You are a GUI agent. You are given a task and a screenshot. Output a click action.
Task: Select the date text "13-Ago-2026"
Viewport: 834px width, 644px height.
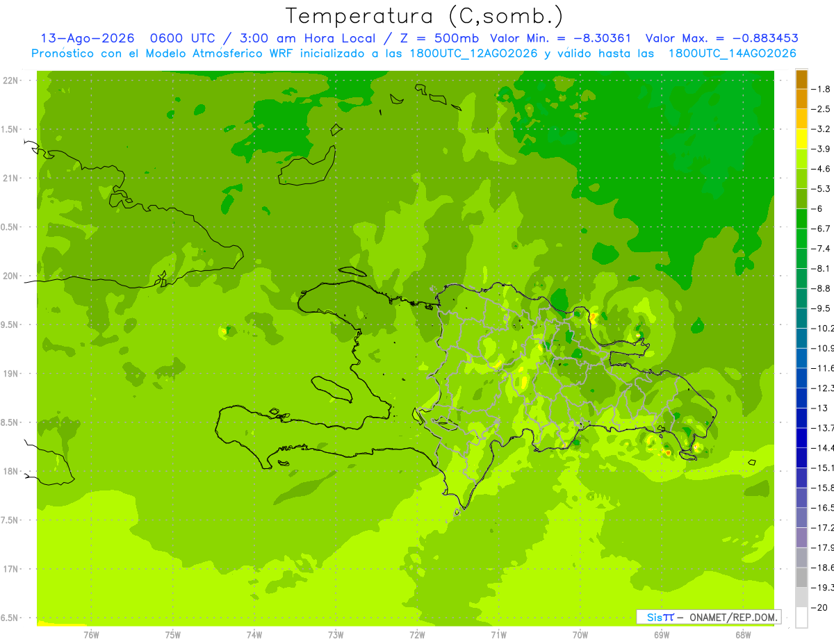87,38
